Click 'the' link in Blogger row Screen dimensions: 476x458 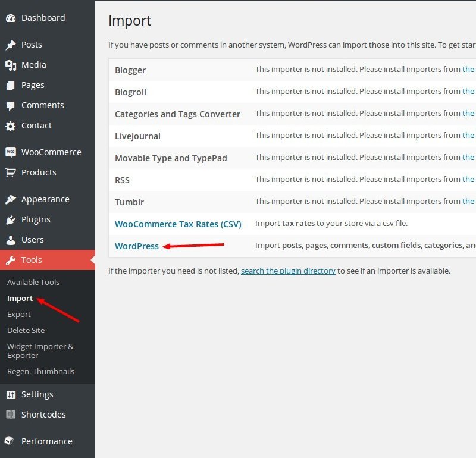(468, 70)
